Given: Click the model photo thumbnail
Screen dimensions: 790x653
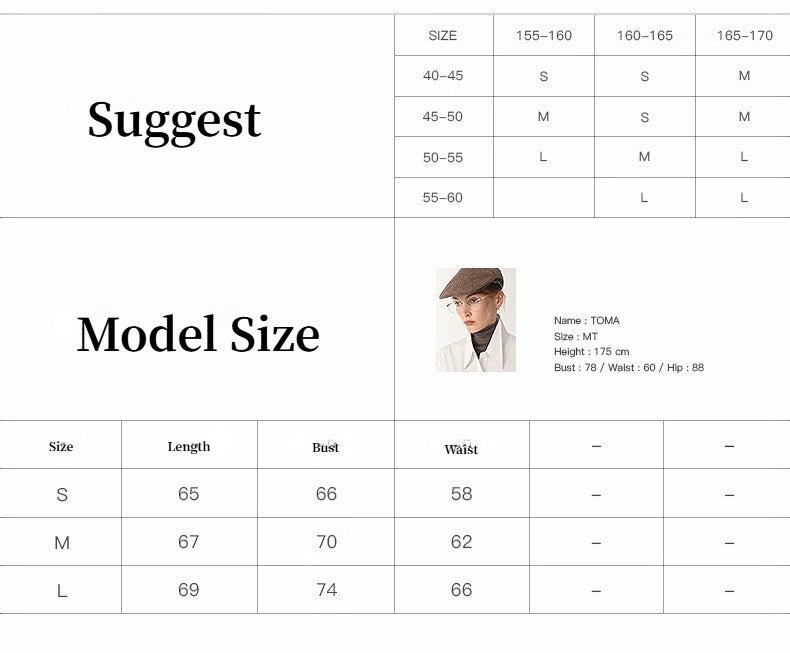Looking at the screenshot, I should click(x=476, y=320).
